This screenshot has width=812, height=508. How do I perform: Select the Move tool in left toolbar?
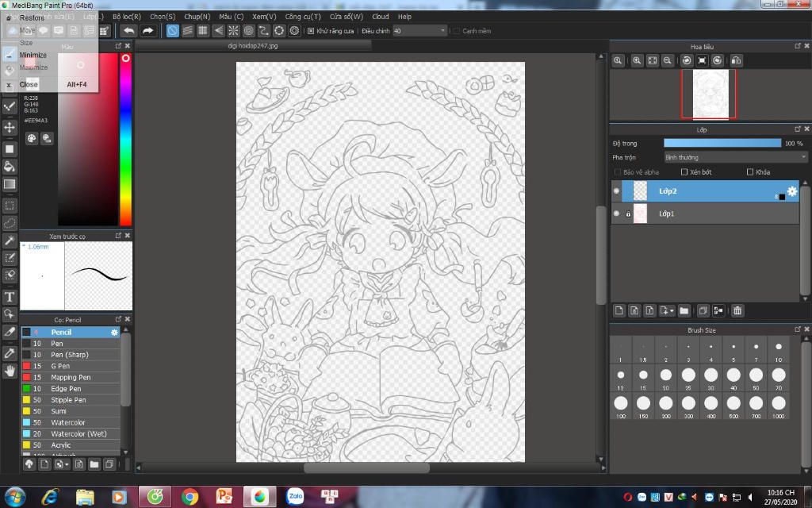[10, 128]
